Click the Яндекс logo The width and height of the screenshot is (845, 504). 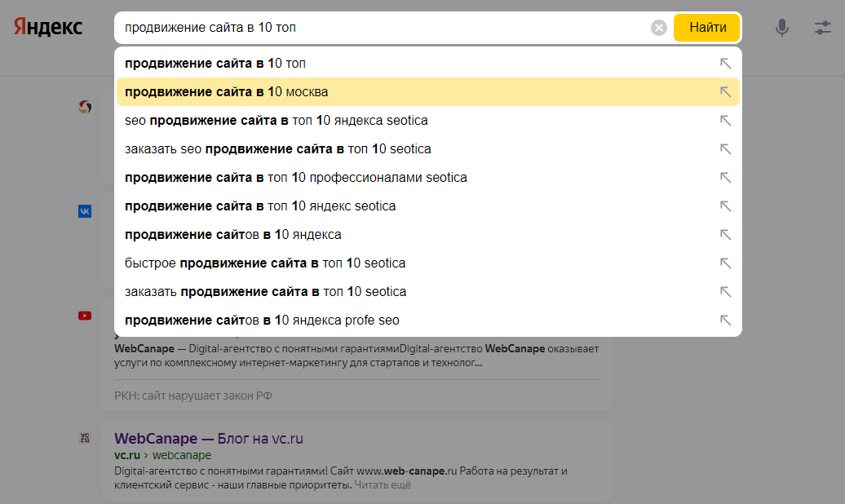[48, 27]
